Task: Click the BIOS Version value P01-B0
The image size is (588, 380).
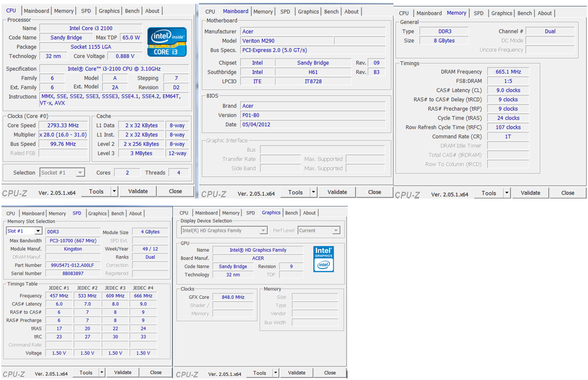Action: [313, 115]
